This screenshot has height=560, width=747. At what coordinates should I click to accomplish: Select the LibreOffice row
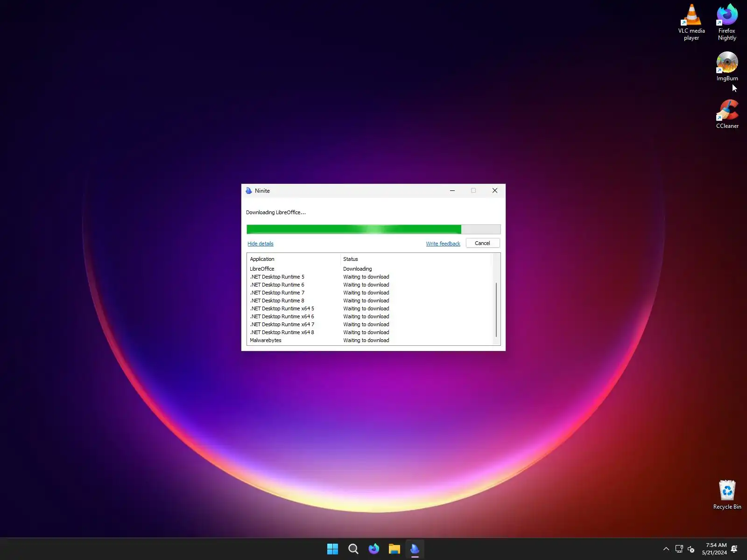(369, 269)
